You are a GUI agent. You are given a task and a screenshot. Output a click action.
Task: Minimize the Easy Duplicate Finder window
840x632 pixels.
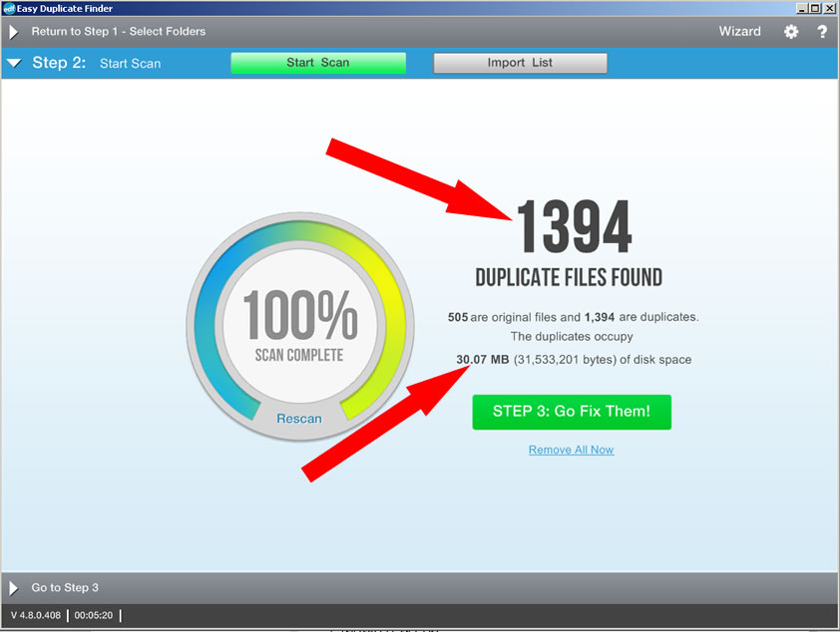pos(802,9)
